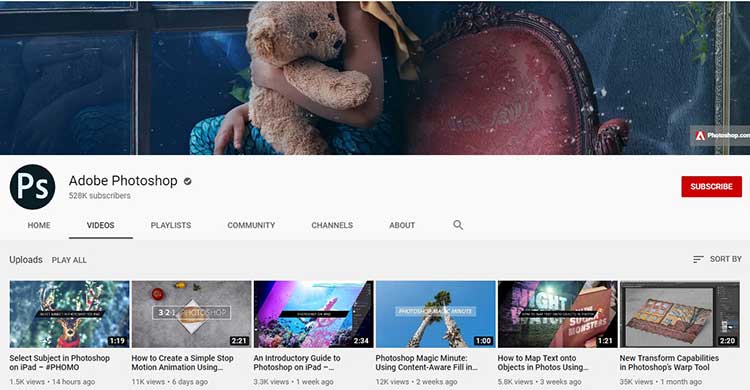Image resolution: width=750 pixels, height=390 pixels.
Task: Open How to Create a Simple Stop Motion title
Action: 182,363
